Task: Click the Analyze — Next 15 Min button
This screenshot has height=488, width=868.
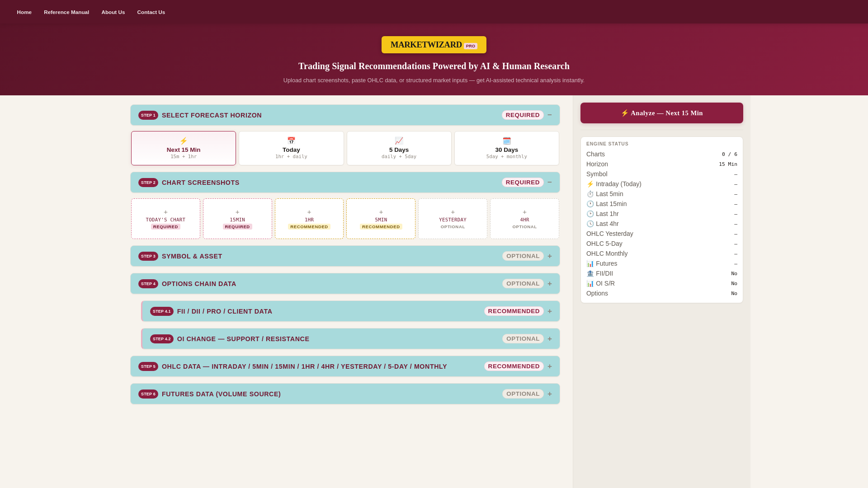Action: click(662, 113)
